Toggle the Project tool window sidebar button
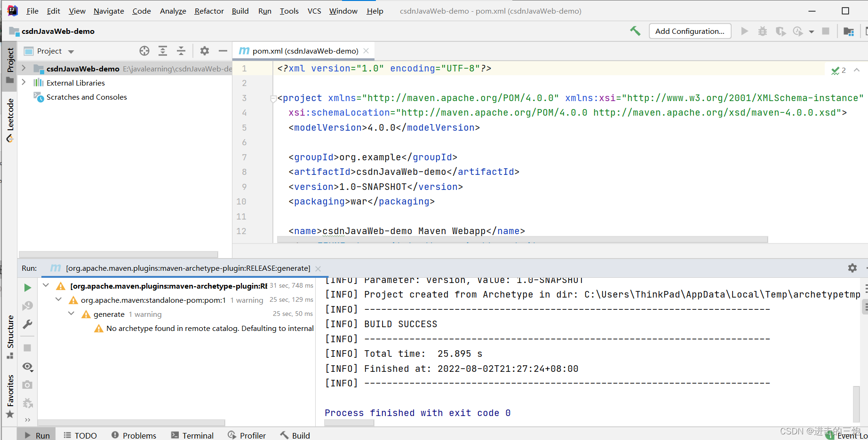Image resolution: width=868 pixels, height=440 pixels. point(10,65)
